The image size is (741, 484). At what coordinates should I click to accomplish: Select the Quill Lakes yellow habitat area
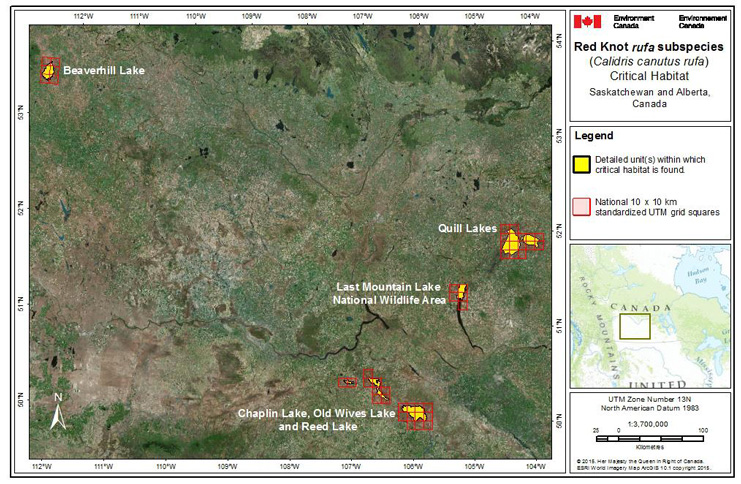pos(513,243)
